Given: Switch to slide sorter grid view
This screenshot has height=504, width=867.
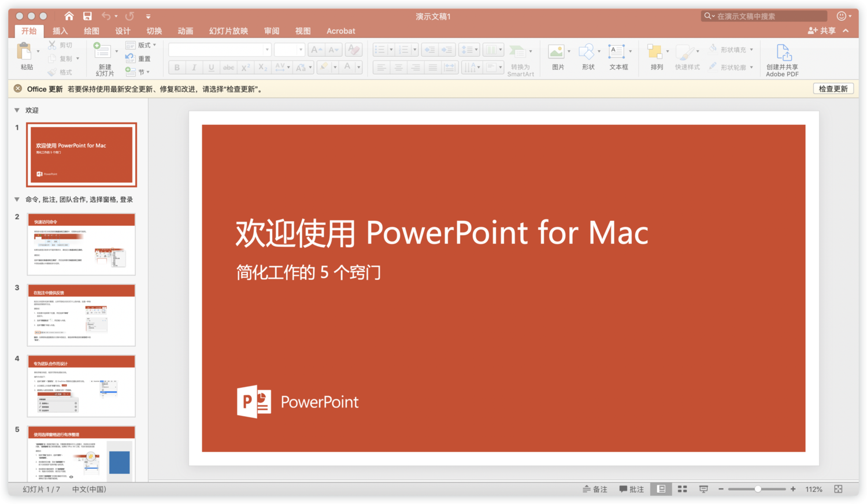Looking at the screenshot, I should coord(682,489).
